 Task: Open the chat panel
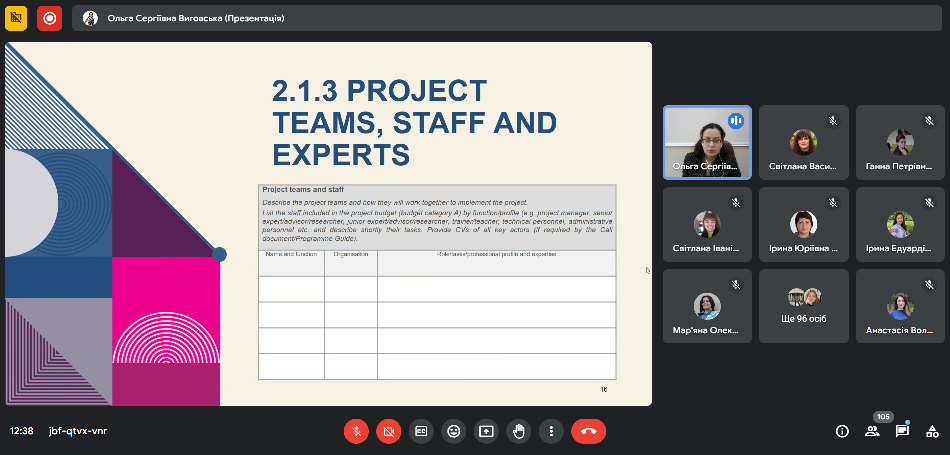pos(902,431)
